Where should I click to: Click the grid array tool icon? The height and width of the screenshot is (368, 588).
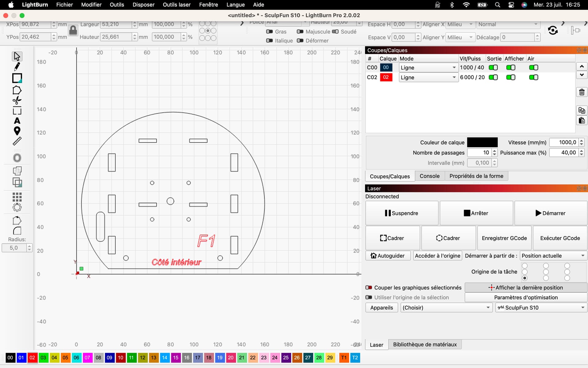17,197
